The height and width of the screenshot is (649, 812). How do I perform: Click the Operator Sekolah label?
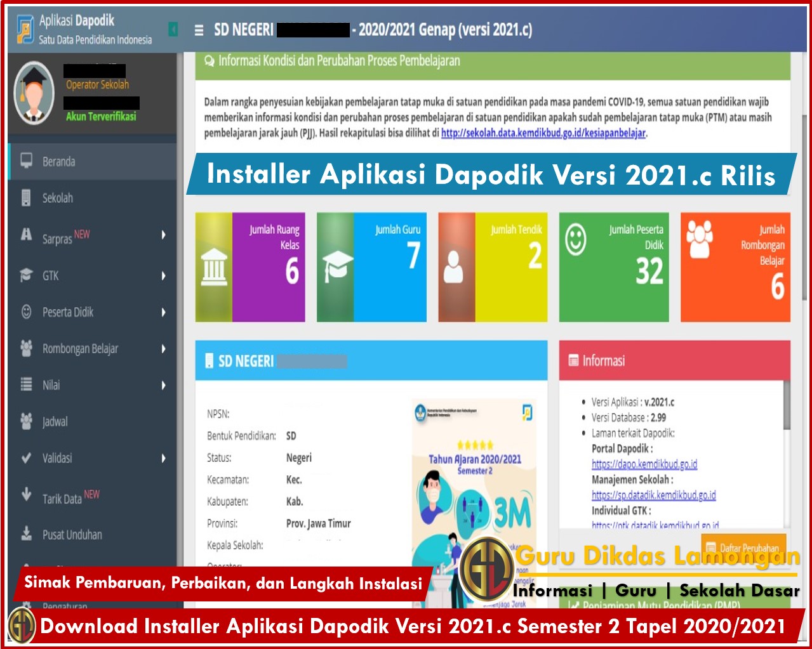[97, 84]
